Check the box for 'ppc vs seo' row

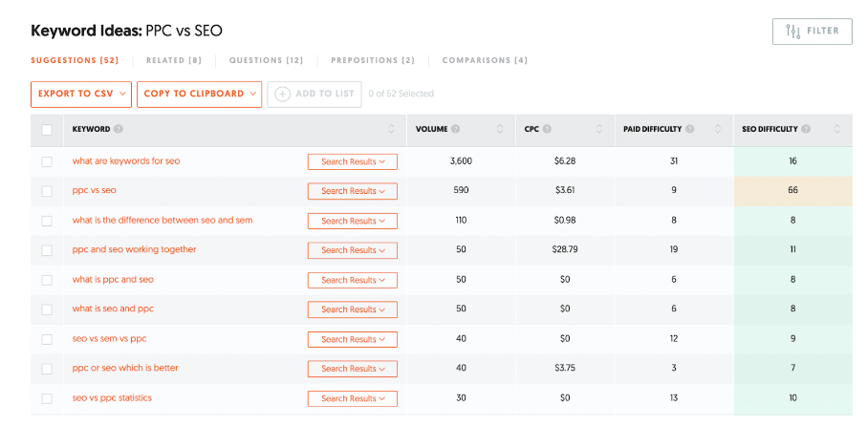click(47, 191)
